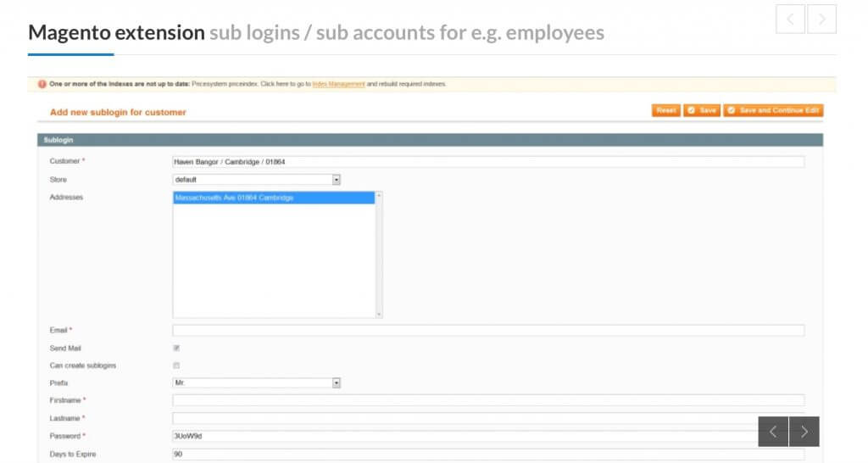Focus the Email input field

tap(488, 330)
